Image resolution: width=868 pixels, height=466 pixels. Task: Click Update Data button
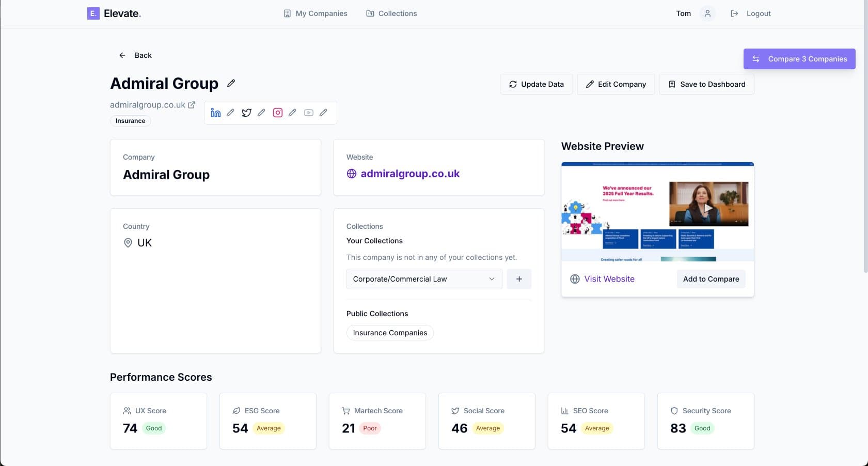pyautogui.click(x=536, y=84)
